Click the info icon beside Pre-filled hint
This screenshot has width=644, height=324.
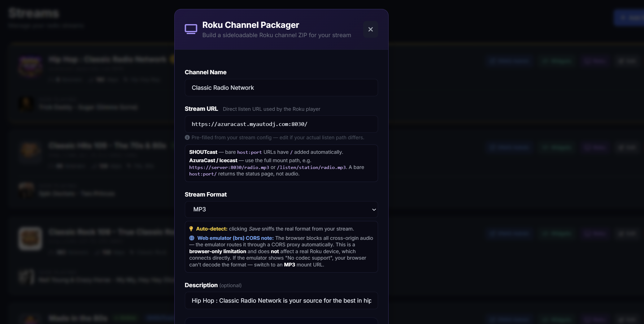pyautogui.click(x=187, y=137)
